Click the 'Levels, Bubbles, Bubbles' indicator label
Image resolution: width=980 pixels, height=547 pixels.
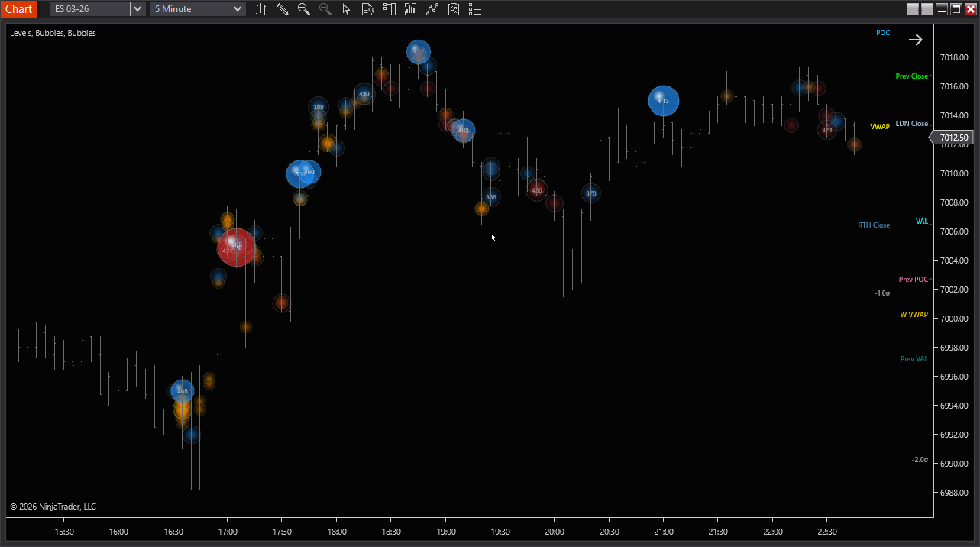pyautogui.click(x=53, y=33)
